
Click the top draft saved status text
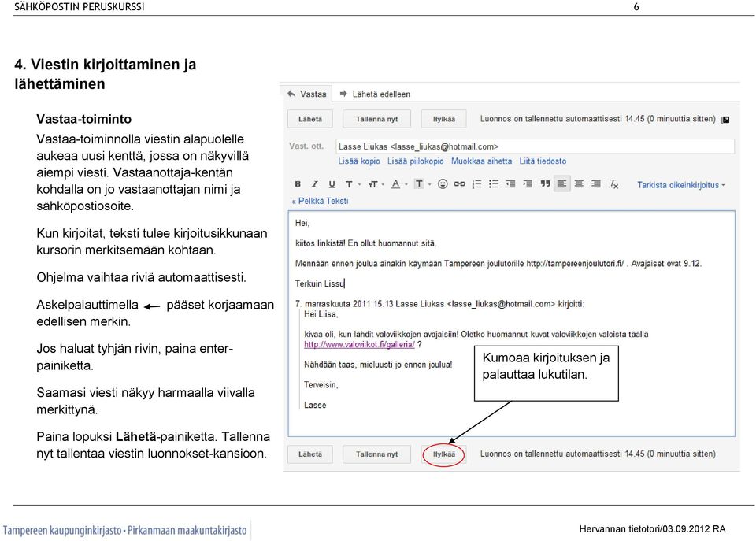click(598, 119)
